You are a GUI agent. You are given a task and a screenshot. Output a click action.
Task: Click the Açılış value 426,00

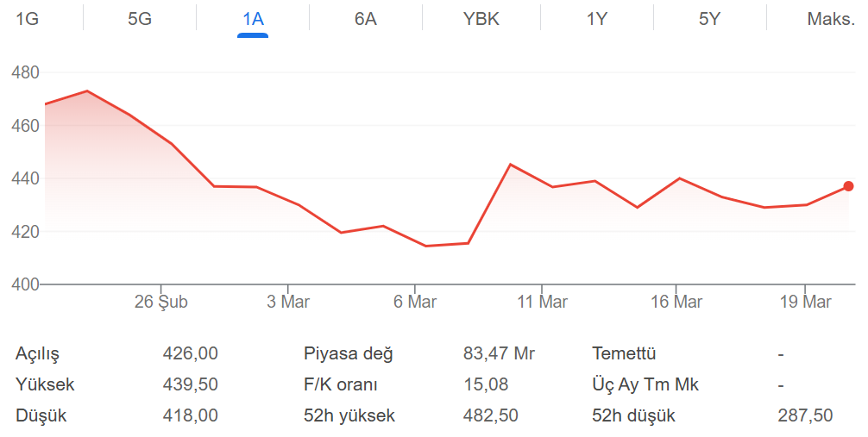click(x=190, y=353)
